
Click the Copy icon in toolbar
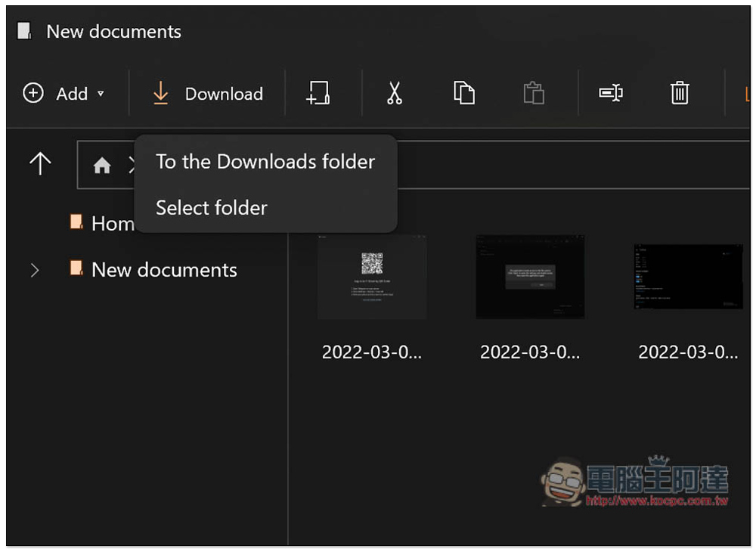point(463,93)
